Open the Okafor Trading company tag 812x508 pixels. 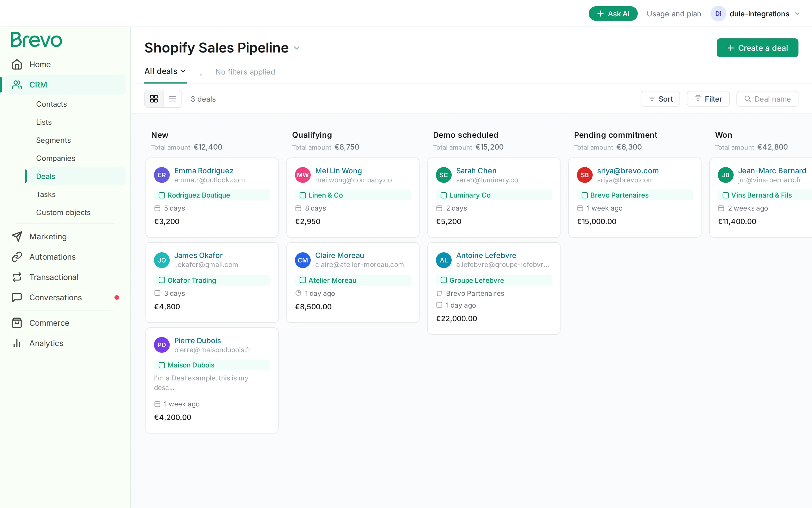click(x=212, y=280)
